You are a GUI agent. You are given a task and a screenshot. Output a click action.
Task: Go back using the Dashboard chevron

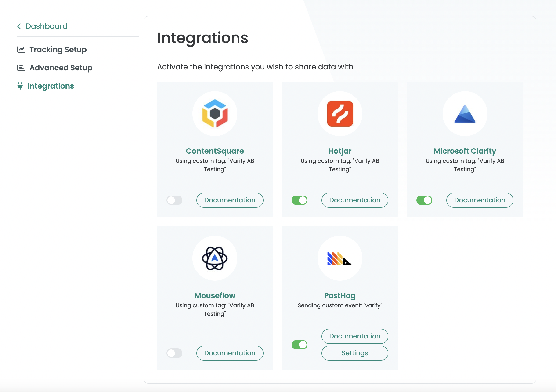click(x=19, y=26)
